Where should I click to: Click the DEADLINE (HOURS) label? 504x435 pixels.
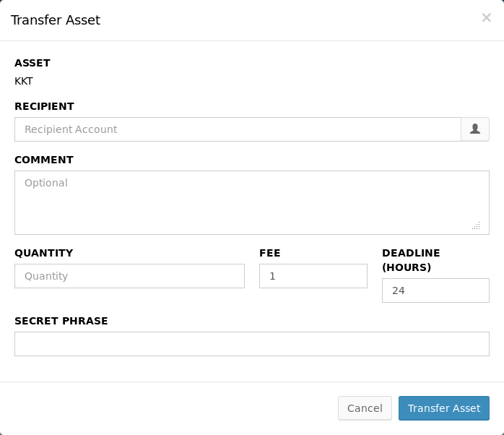[x=411, y=260]
